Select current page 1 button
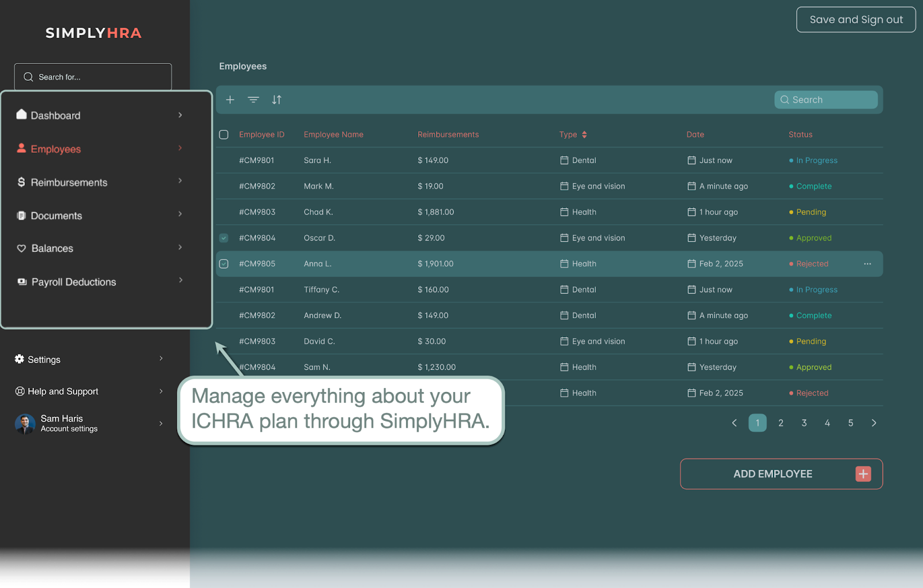The image size is (923, 588). 757,423
